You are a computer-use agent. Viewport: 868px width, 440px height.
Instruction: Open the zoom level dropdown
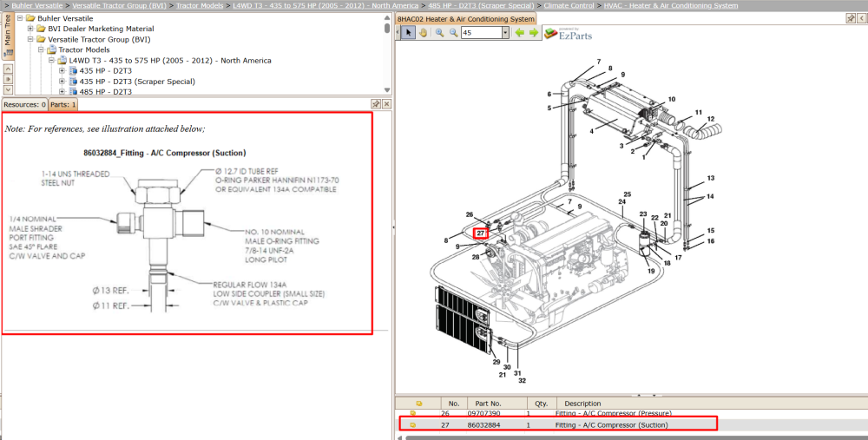505,33
